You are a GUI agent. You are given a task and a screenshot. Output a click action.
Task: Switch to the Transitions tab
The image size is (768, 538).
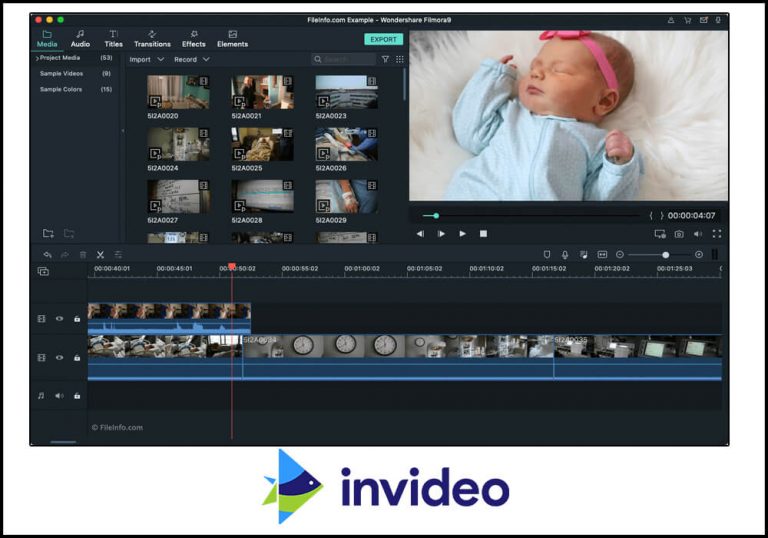pyautogui.click(x=152, y=39)
